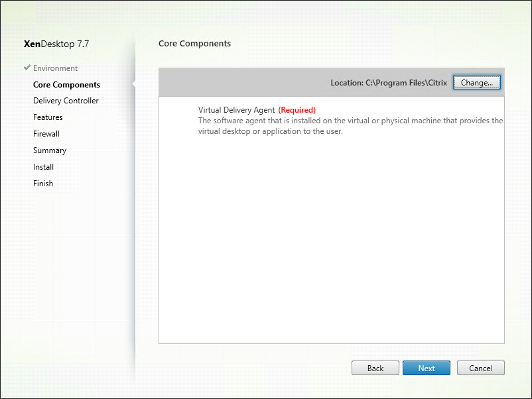Click the Virtual Delivery Agent description text
The width and height of the screenshot is (532, 399).
[350, 126]
